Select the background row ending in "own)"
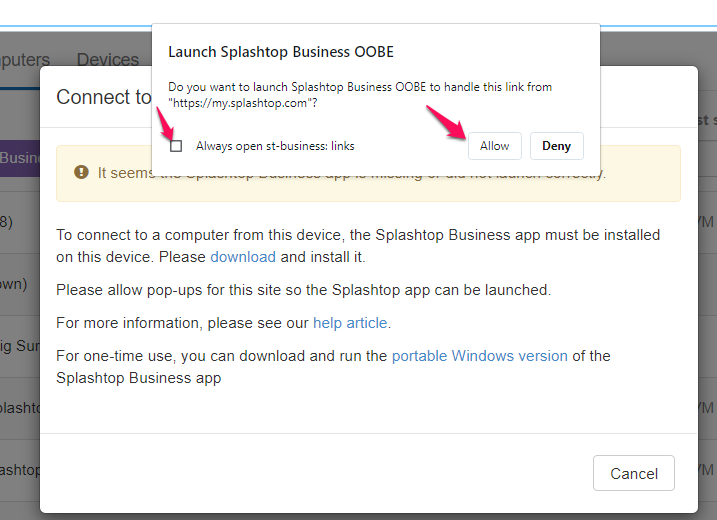 [20, 284]
